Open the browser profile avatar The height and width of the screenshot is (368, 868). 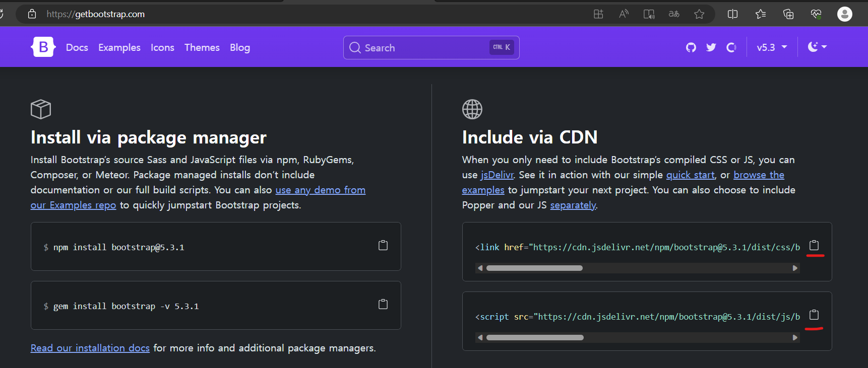[845, 14]
